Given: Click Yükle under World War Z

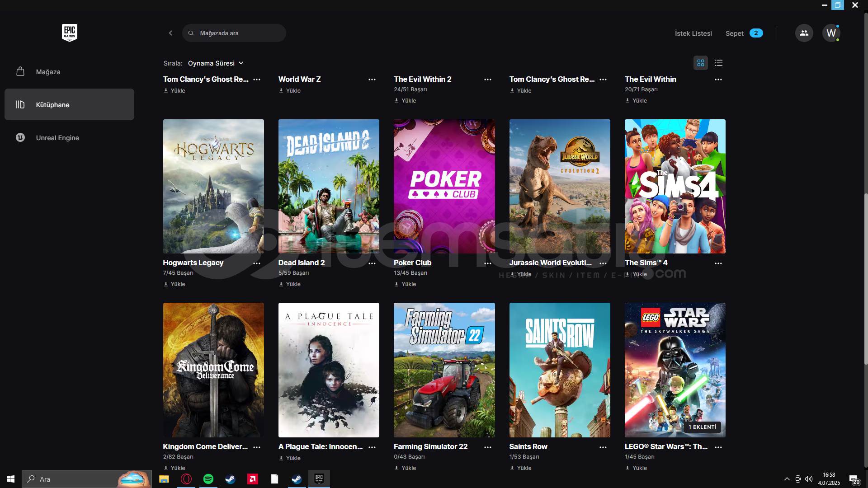Looking at the screenshot, I should (x=290, y=91).
